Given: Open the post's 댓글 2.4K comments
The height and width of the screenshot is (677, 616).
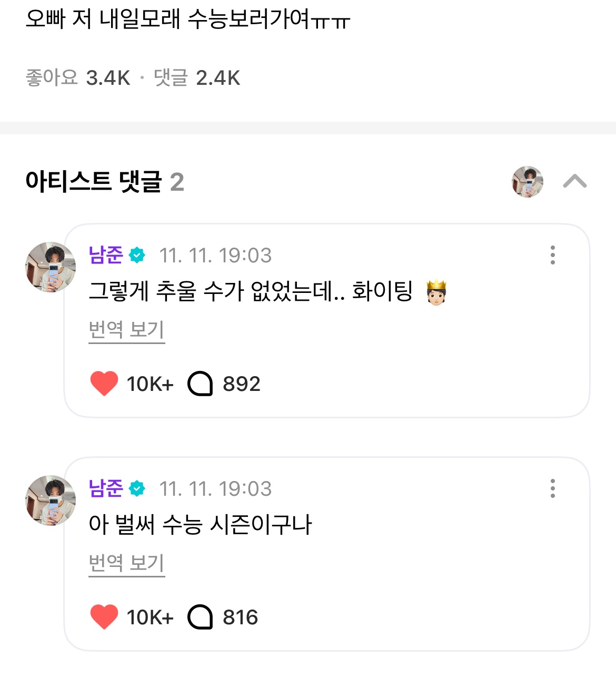Looking at the screenshot, I should [197, 78].
